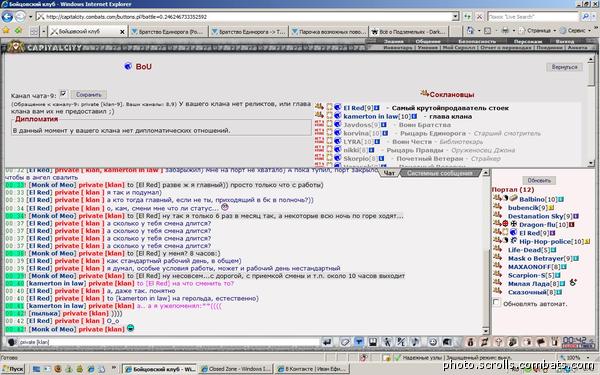Open the Безопасность menu in game header
Screen dimensions: 600x375
(477, 41)
